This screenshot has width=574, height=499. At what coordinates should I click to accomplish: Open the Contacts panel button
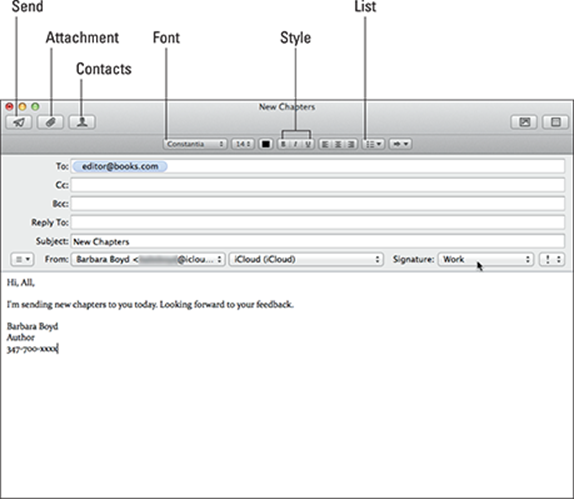(82, 122)
